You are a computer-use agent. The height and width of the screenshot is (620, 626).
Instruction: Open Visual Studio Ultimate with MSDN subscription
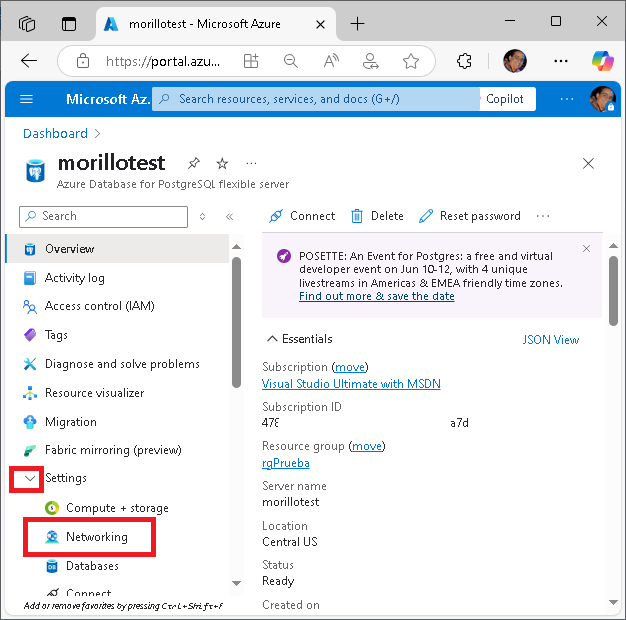pos(351,384)
